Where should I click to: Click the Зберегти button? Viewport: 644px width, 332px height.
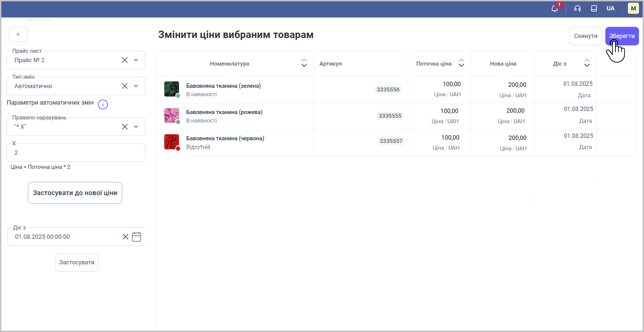pyautogui.click(x=622, y=36)
